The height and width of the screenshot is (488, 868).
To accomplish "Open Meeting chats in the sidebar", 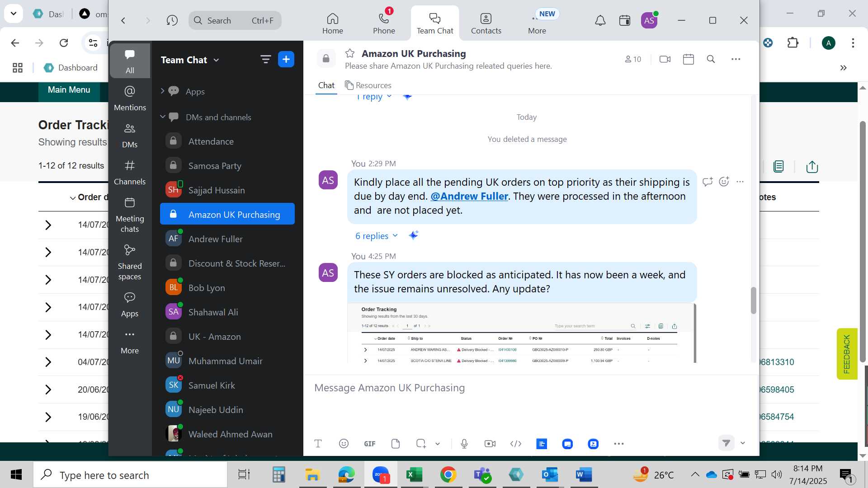I will pyautogui.click(x=130, y=215).
